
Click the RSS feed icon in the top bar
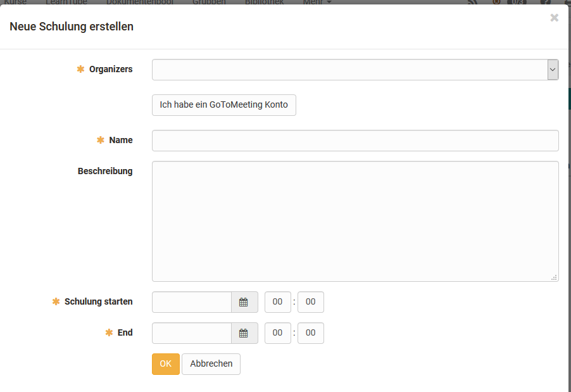pos(473,3)
